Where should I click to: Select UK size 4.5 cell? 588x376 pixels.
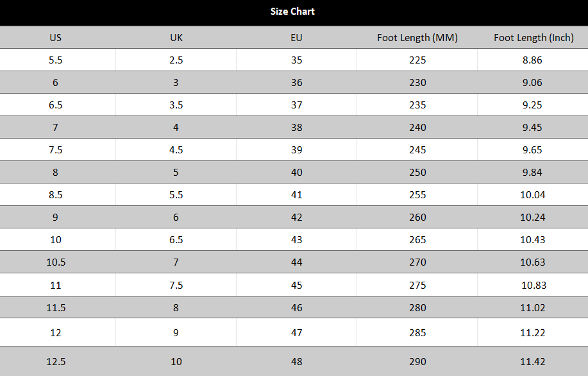pyautogui.click(x=176, y=150)
